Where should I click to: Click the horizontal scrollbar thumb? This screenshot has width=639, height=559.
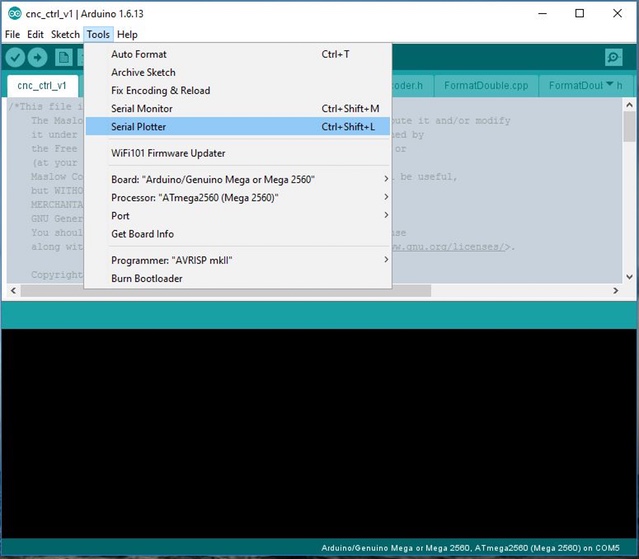[226, 291]
